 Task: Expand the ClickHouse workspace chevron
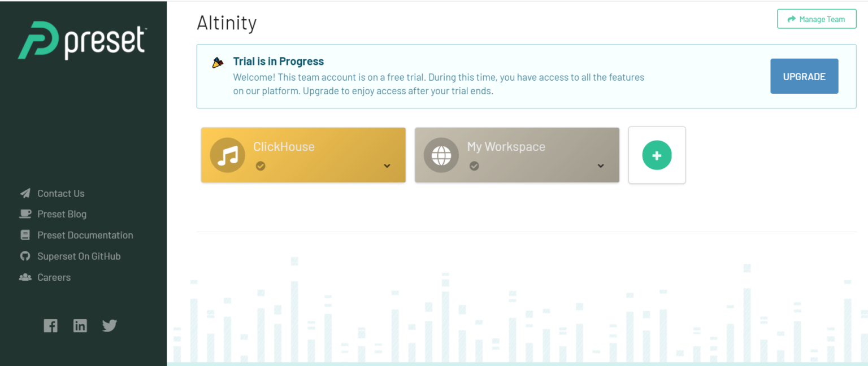click(x=387, y=166)
